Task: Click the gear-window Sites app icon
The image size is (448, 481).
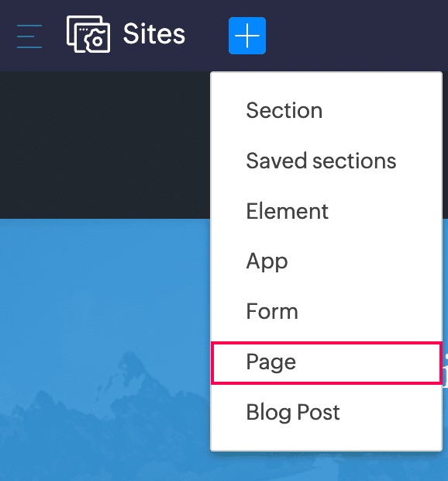Action: point(88,34)
